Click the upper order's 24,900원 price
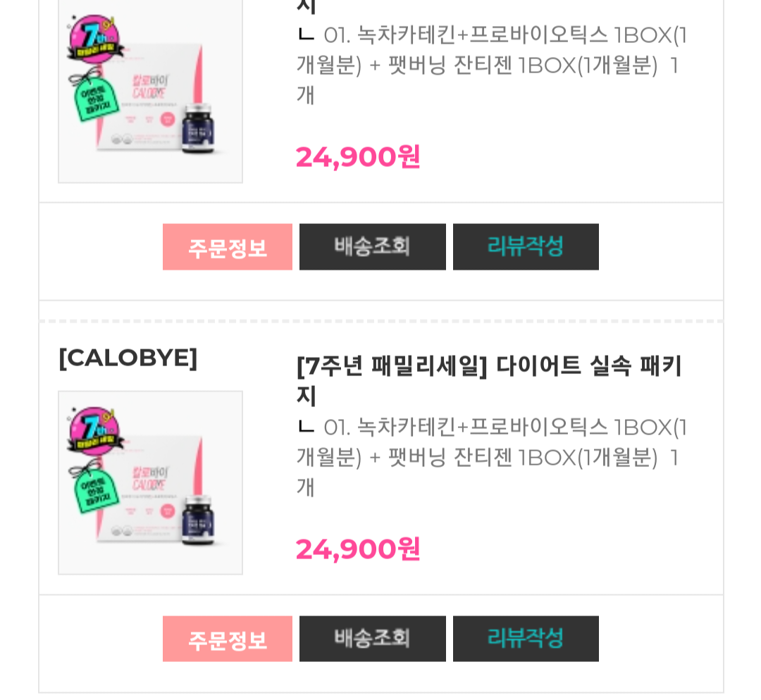 [x=358, y=156]
